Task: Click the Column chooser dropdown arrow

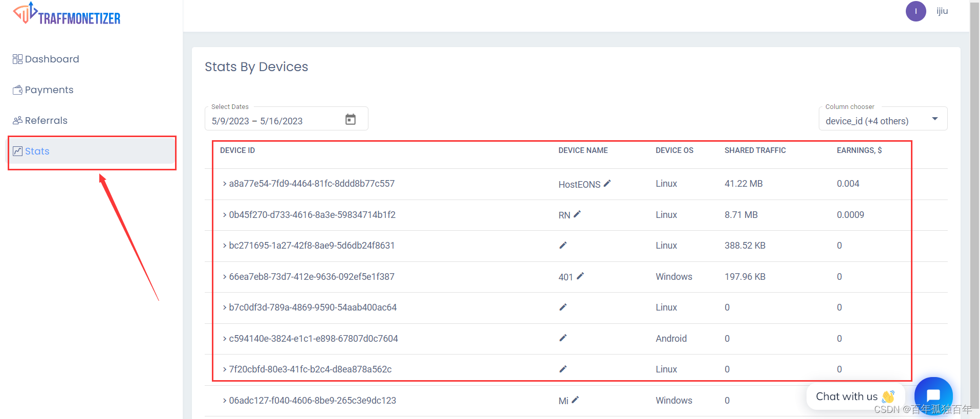Action: pos(935,119)
